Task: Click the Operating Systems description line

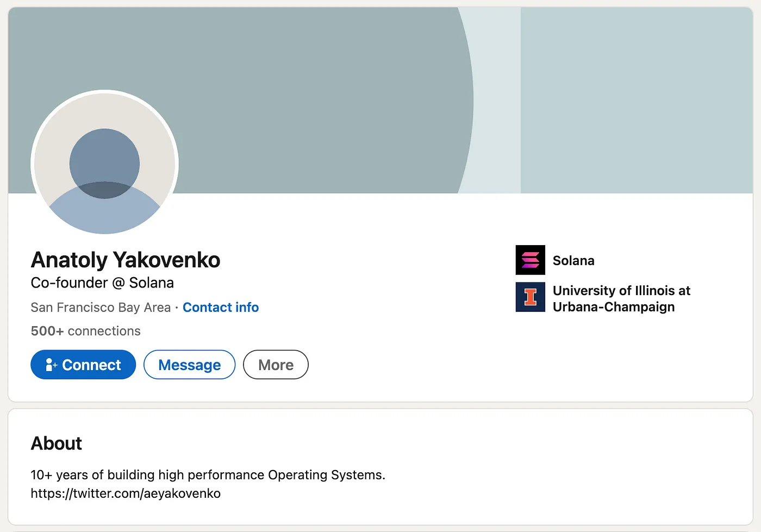Action: (208, 475)
